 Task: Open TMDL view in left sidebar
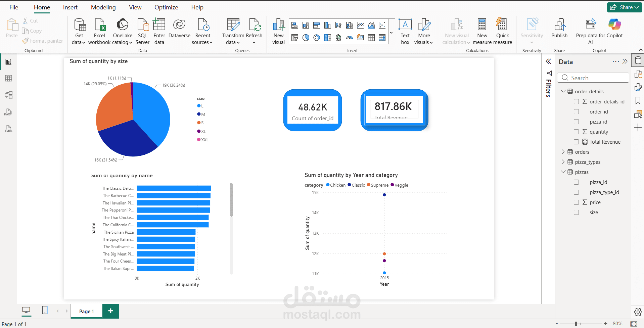(8, 129)
